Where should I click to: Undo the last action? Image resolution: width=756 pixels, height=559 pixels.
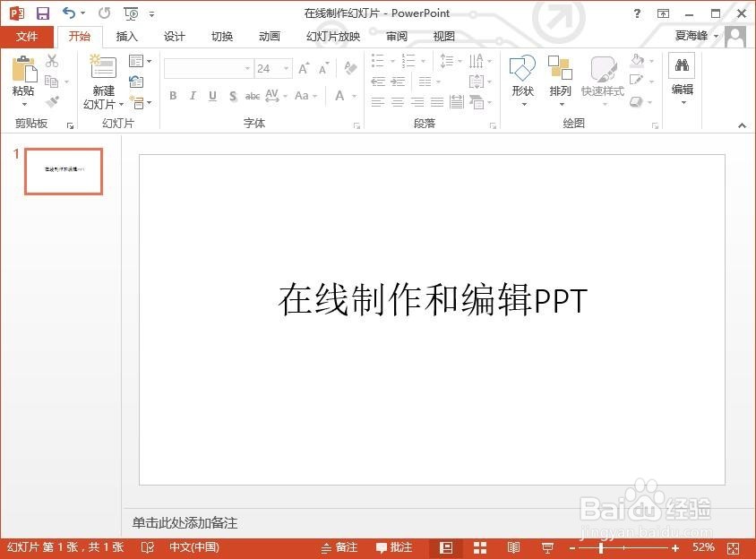70,13
